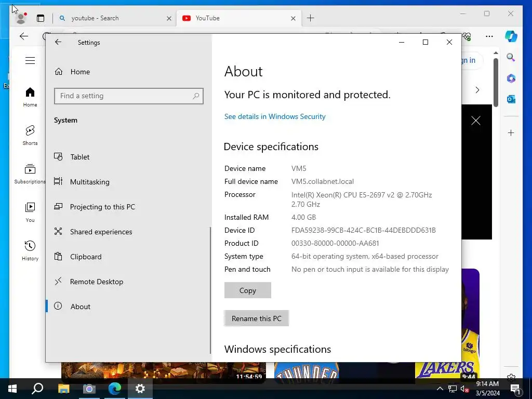
Task: Open Microsoft Edge from the taskbar
Action: (115, 389)
